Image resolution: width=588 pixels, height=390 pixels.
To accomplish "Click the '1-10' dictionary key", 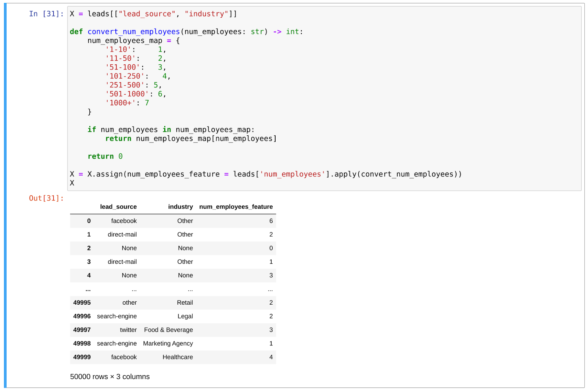I will pos(118,49).
